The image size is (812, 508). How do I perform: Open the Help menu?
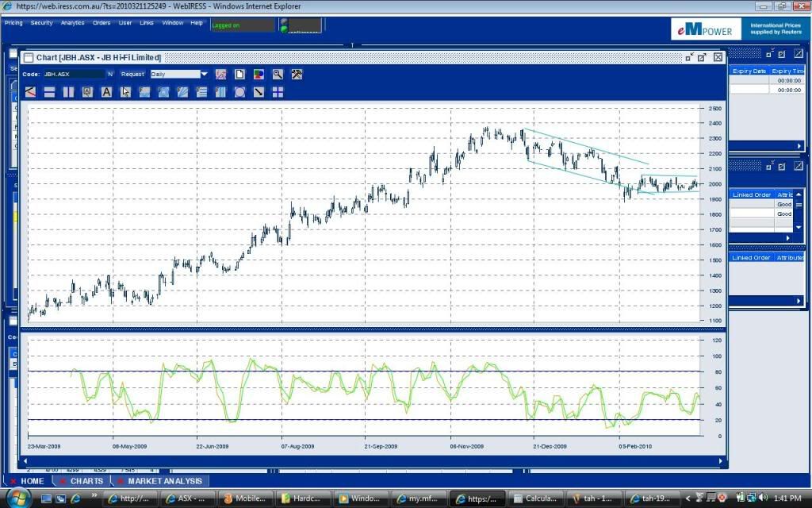click(x=197, y=23)
